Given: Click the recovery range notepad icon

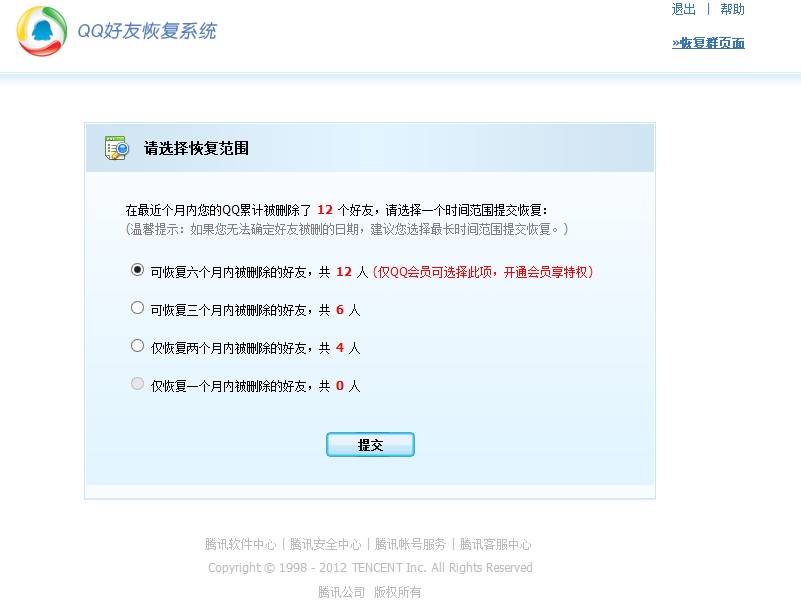Looking at the screenshot, I should (116, 147).
